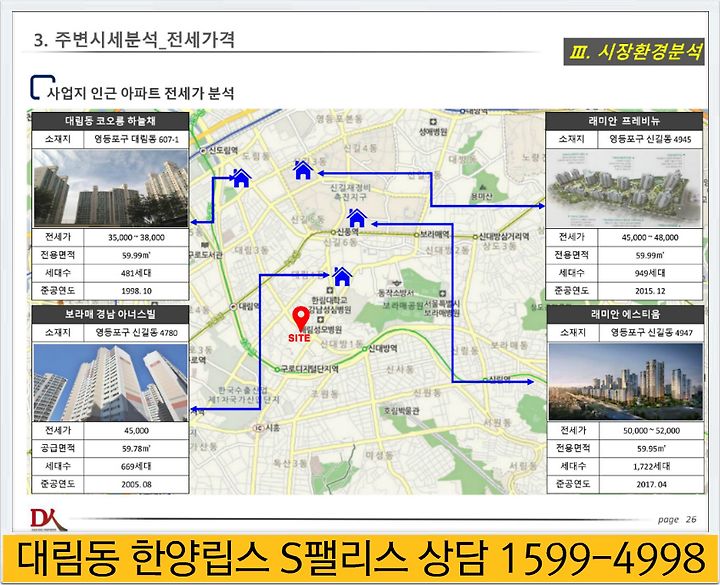The width and height of the screenshot is (720, 585).
Task: Click the '래미안 프레비뉴' card header
Action: 624,121
